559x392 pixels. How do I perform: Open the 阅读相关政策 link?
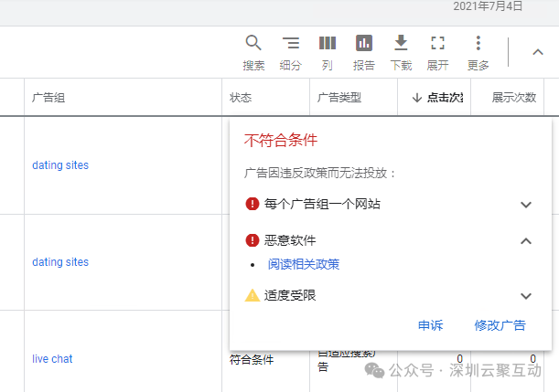pyautogui.click(x=303, y=265)
